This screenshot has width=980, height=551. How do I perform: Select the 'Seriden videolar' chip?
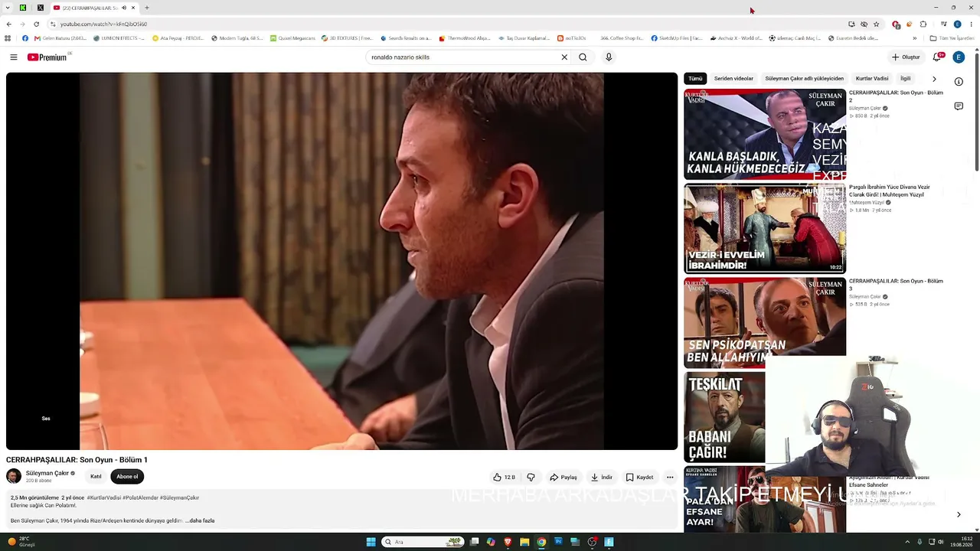pyautogui.click(x=733, y=79)
